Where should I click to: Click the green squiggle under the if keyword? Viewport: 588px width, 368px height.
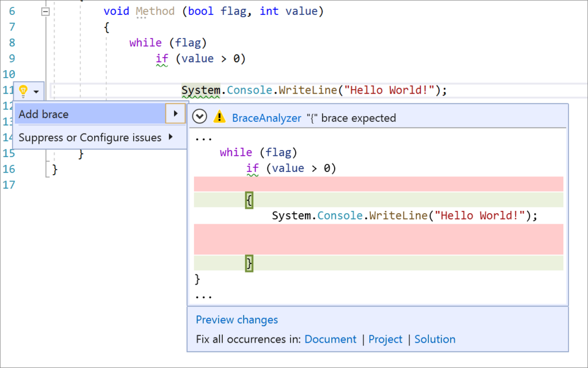pos(162,64)
